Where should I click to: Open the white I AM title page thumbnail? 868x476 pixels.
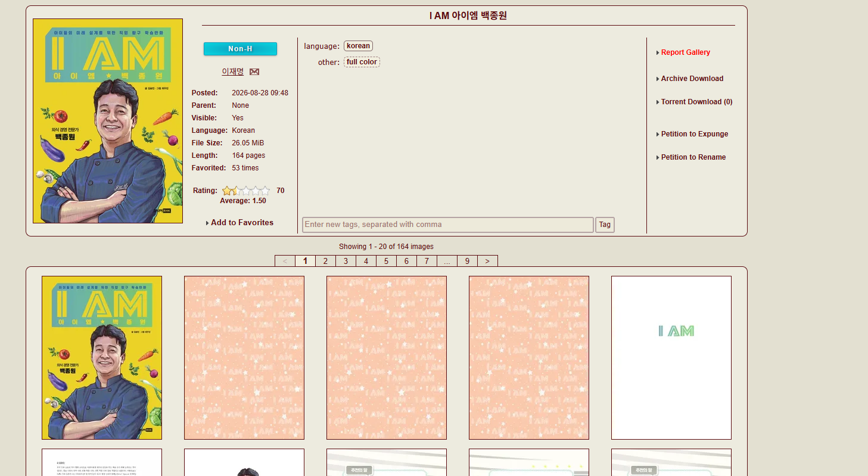[x=671, y=357]
